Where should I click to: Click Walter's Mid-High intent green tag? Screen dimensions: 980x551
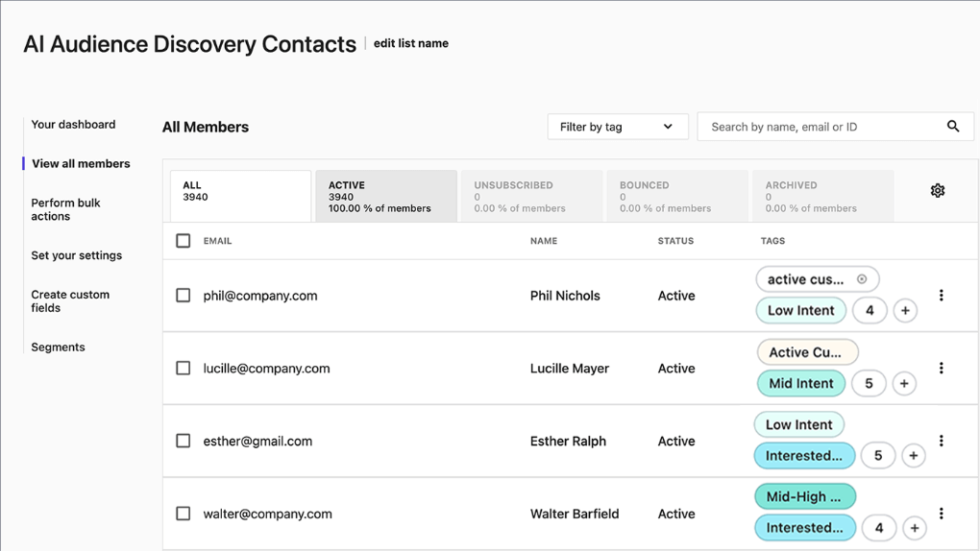pyautogui.click(x=804, y=497)
